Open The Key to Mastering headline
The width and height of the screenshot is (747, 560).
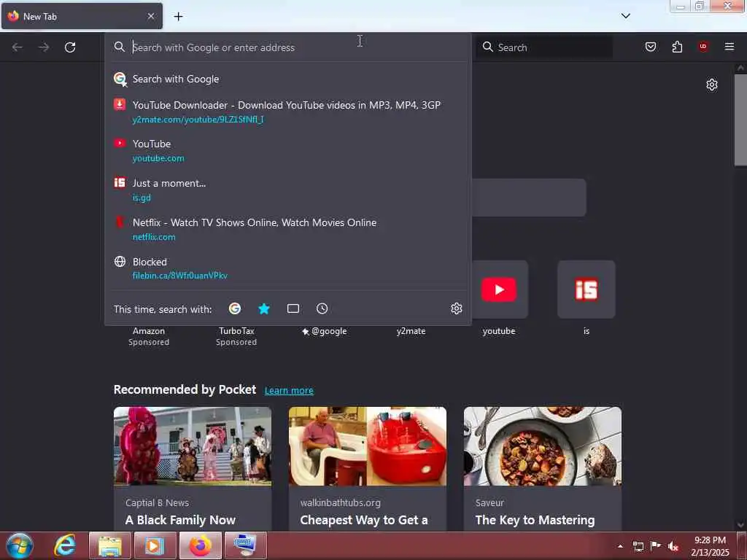point(535,520)
